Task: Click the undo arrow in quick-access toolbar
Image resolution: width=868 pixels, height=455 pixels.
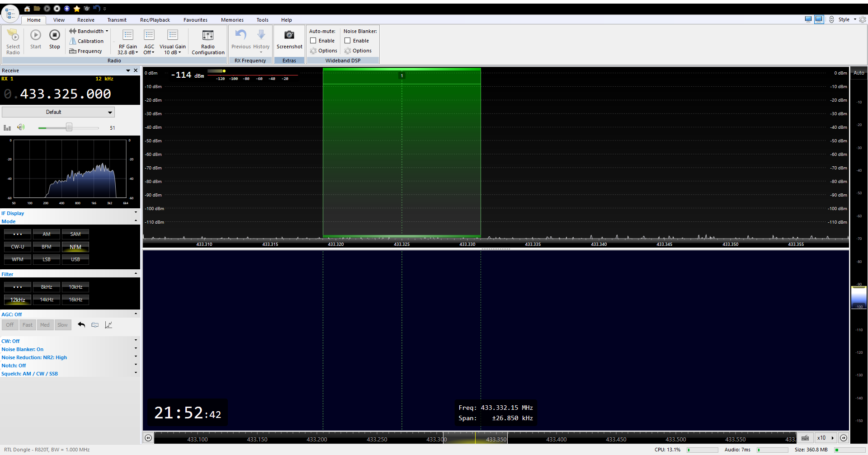Action: point(96,9)
